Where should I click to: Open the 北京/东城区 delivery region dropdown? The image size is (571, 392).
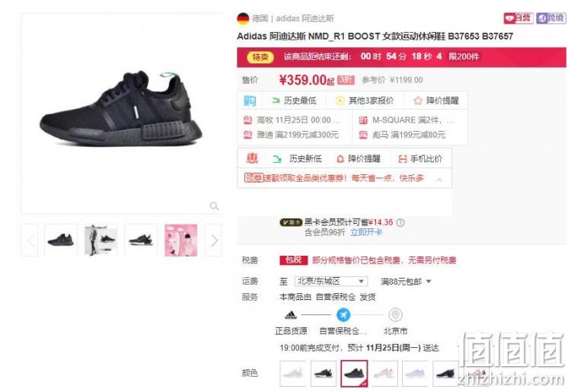330,281
